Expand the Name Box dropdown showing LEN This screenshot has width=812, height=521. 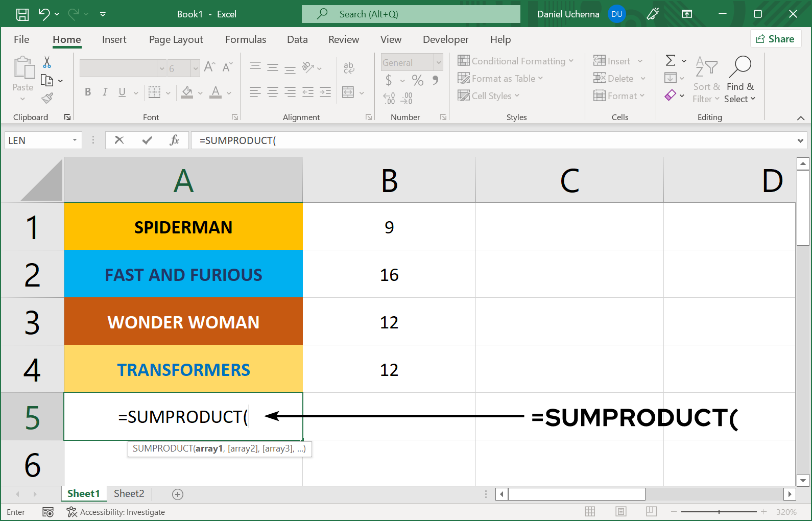75,140
